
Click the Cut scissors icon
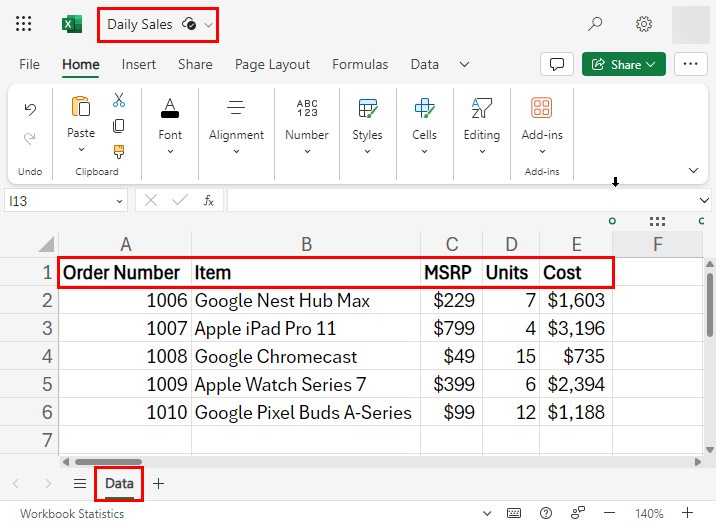point(119,100)
